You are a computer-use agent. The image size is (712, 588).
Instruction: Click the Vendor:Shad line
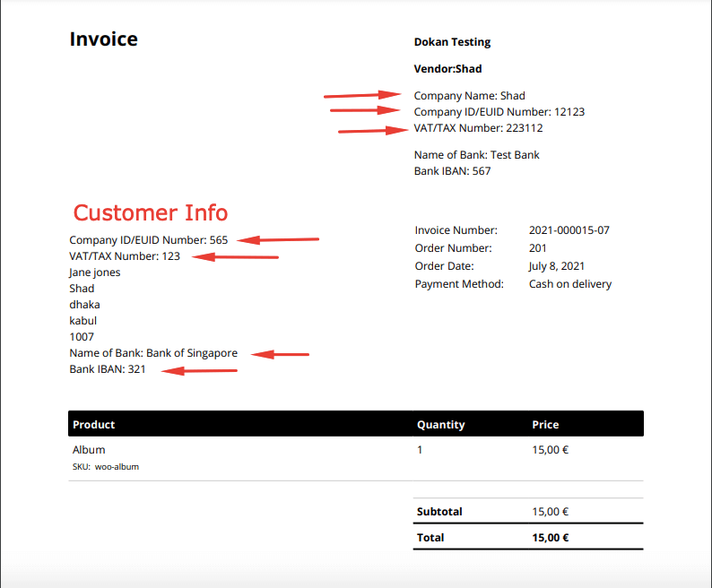447,69
